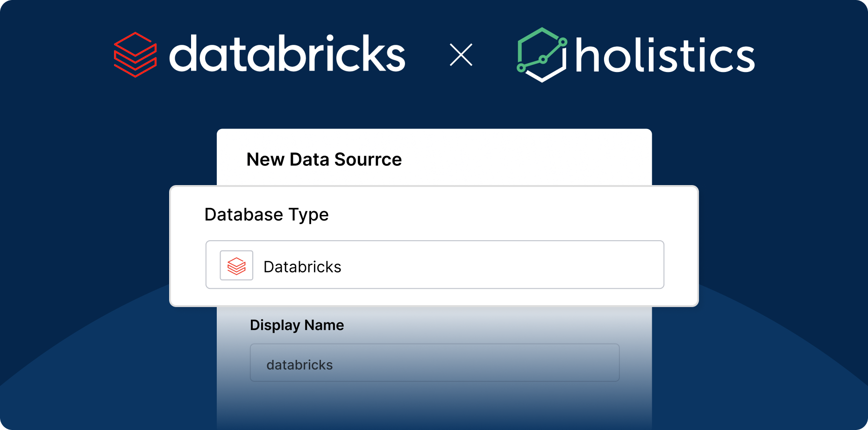Viewport: 868px width, 430px height.
Task: Click the green Holistics hexagon logo icon
Action: tap(542, 55)
